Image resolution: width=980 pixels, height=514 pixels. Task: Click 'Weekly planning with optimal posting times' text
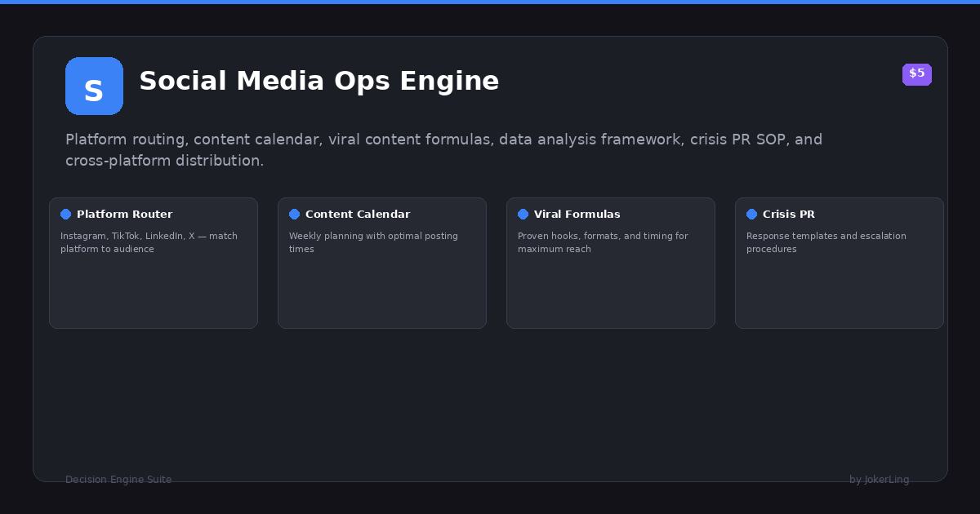tap(373, 242)
